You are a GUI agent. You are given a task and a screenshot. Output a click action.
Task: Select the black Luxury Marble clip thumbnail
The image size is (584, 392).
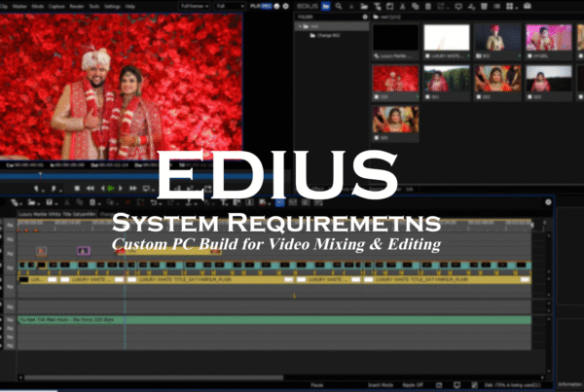[x=395, y=38]
